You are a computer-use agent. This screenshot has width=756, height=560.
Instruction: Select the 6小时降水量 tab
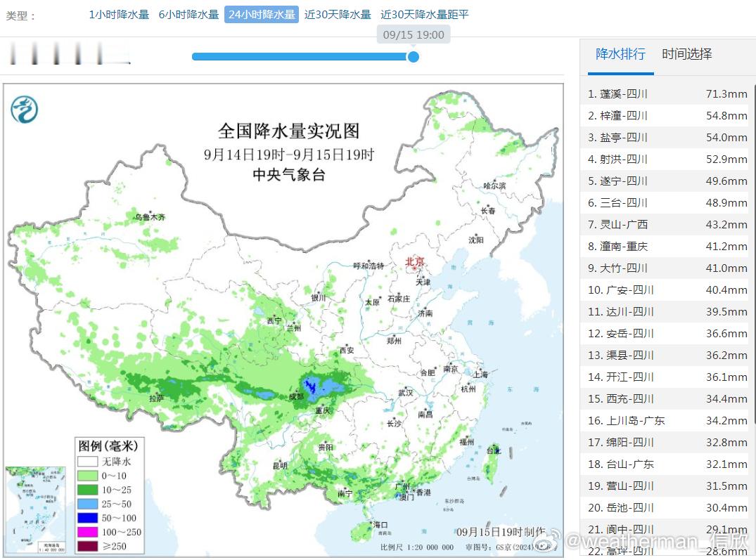click(x=188, y=15)
